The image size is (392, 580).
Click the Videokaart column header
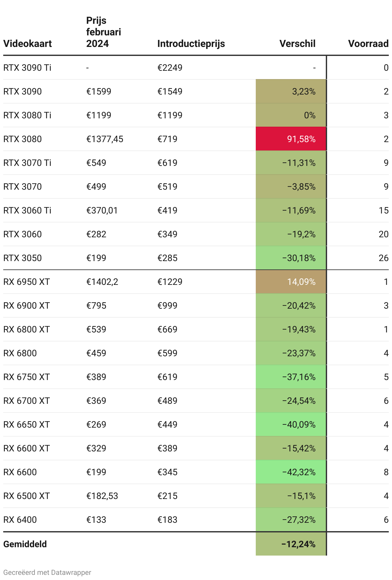(27, 43)
